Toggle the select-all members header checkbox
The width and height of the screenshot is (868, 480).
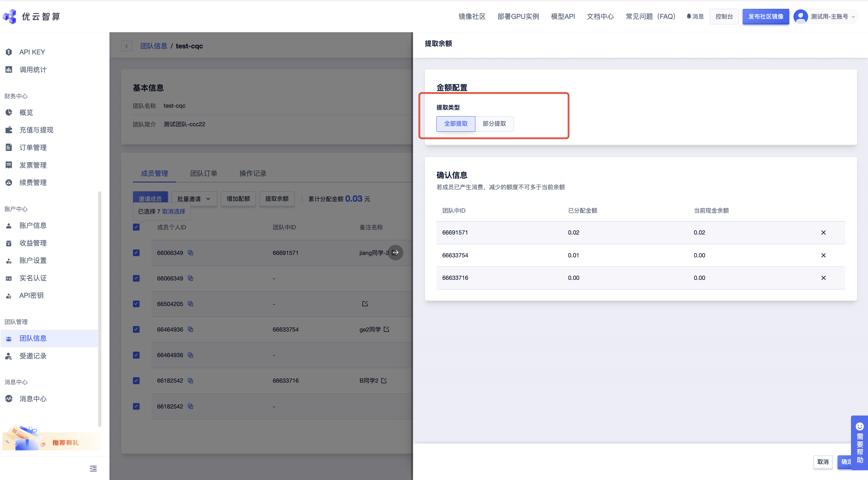[x=136, y=227]
